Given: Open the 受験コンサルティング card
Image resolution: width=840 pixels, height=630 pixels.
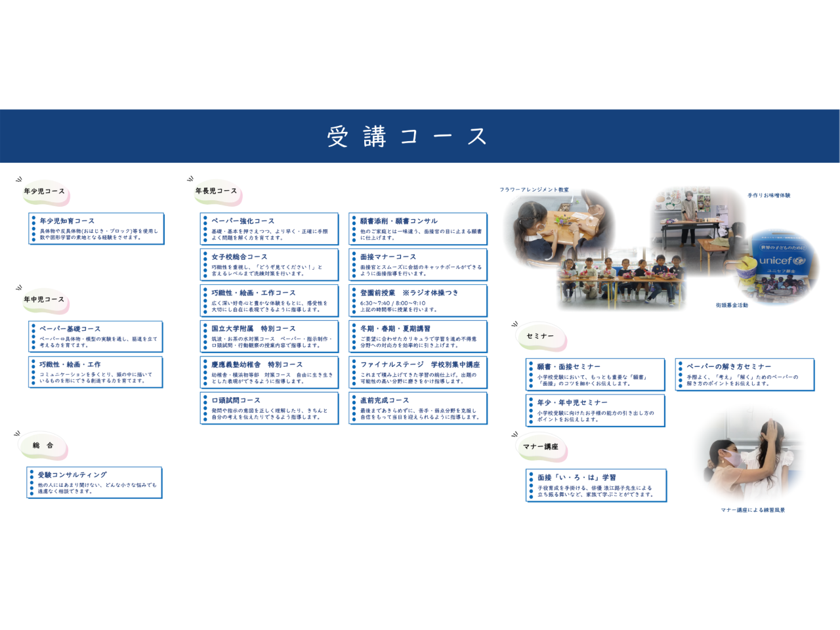Looking at the screenshot, I should coord(95,482).
